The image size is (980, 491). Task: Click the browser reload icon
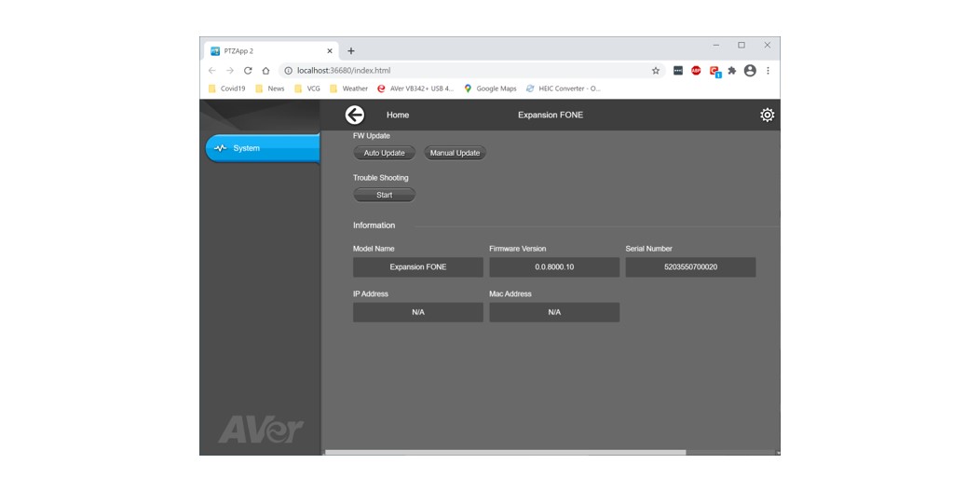coord(248,71)
